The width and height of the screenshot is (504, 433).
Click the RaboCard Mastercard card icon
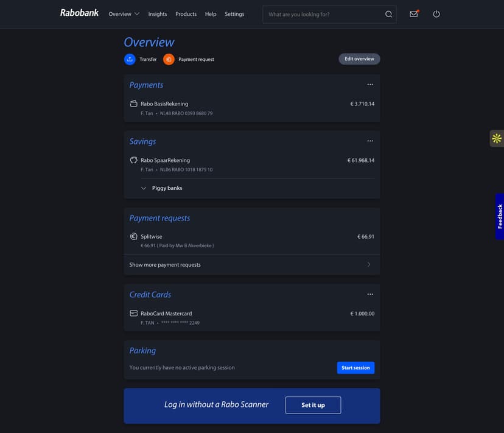coord(133,312)
